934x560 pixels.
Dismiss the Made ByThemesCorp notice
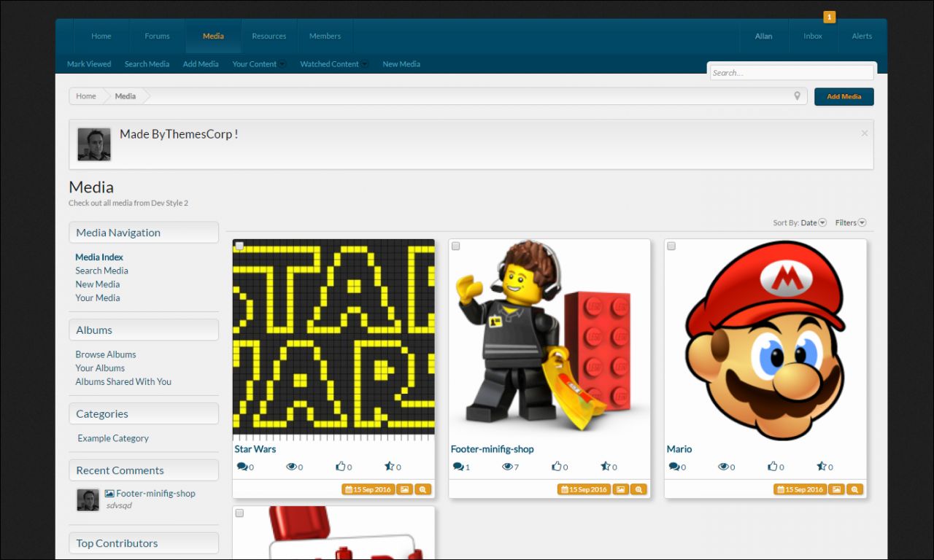click(x=865, y=133)
